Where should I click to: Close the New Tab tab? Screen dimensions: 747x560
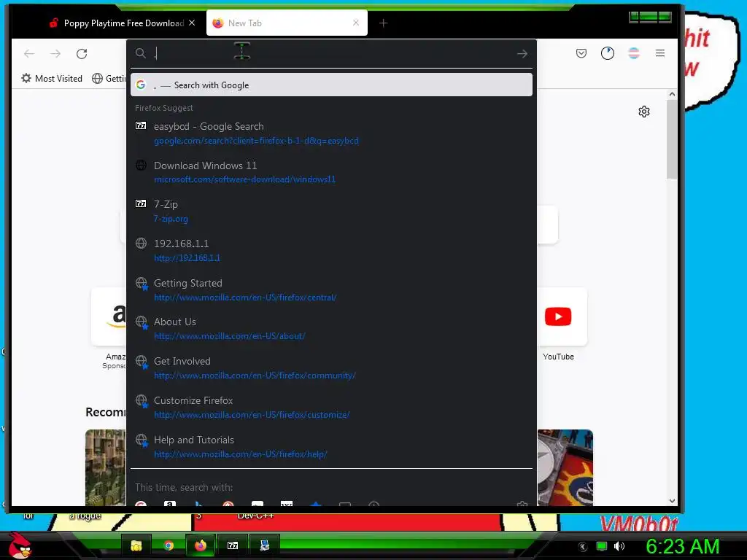pos(356,23)
